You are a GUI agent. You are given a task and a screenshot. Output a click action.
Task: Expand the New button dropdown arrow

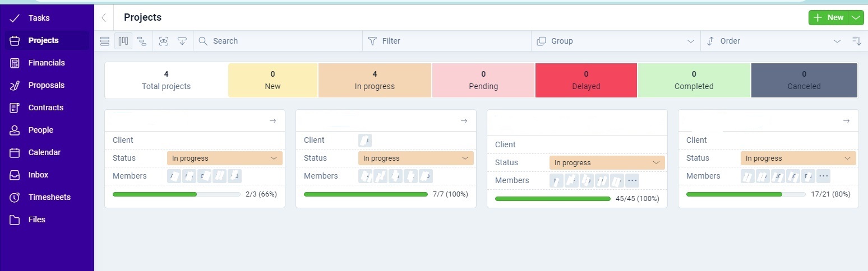coord(856,18)
